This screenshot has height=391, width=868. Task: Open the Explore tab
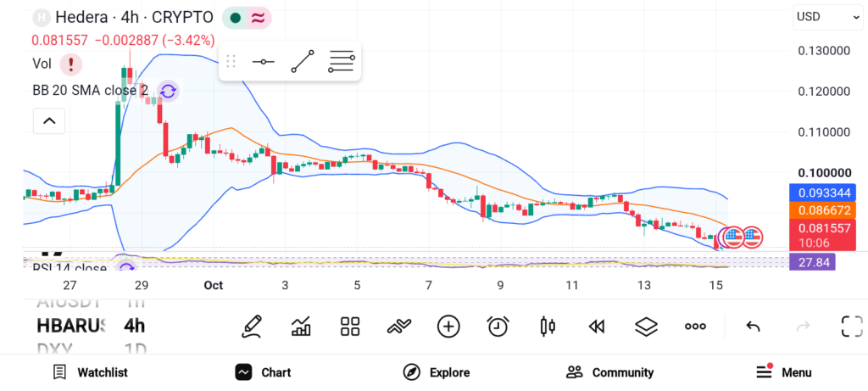coord(437,372)
